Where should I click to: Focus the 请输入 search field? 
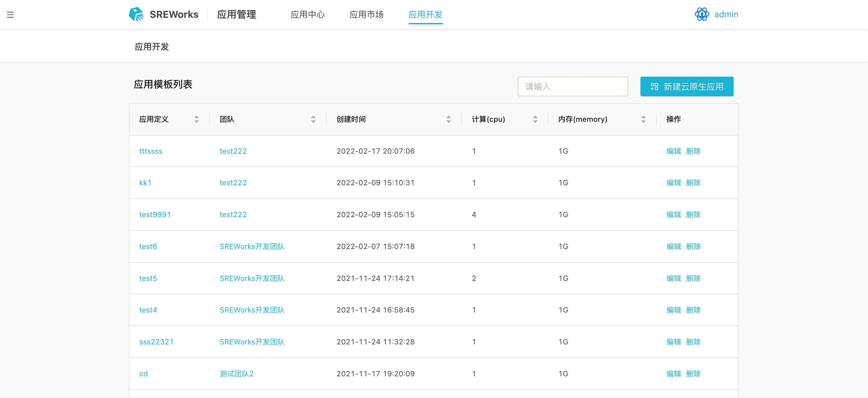(573, 86)
